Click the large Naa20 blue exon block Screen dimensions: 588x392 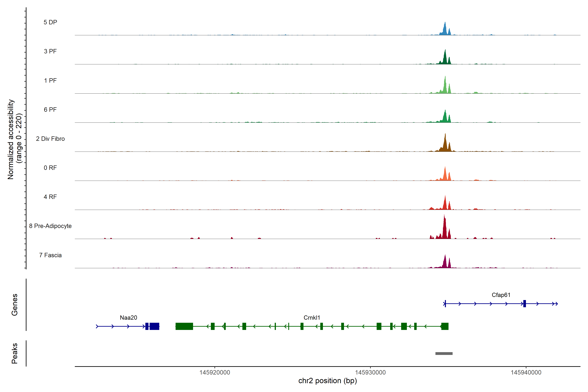point(154,326)
